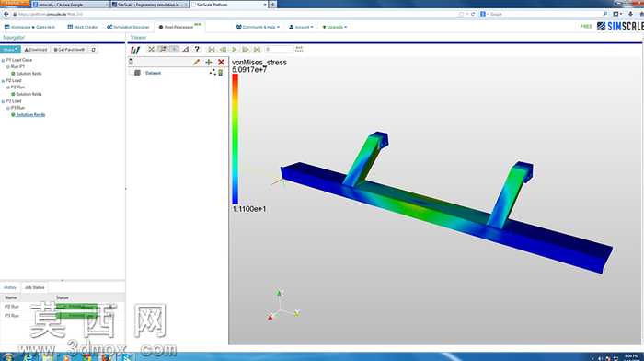This screenshot has width=644, height=361.
Task: Click the Windows Start button
Action: point(7,357)
